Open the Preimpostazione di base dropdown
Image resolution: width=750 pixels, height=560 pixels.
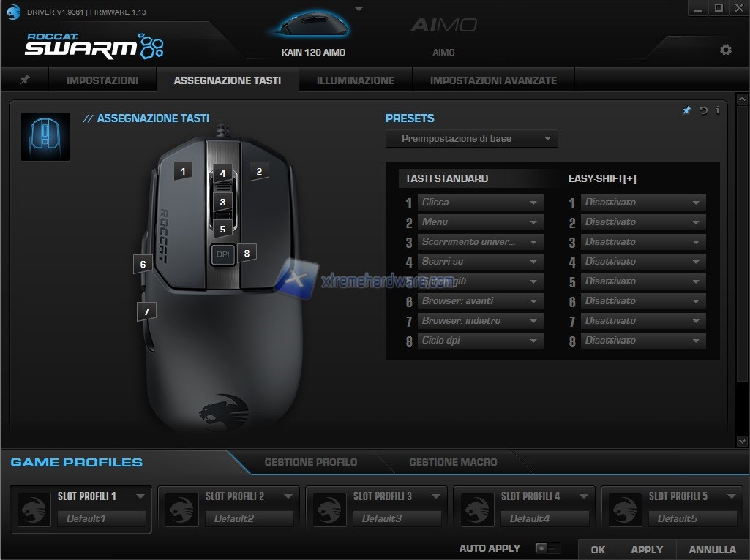[471, 138]
